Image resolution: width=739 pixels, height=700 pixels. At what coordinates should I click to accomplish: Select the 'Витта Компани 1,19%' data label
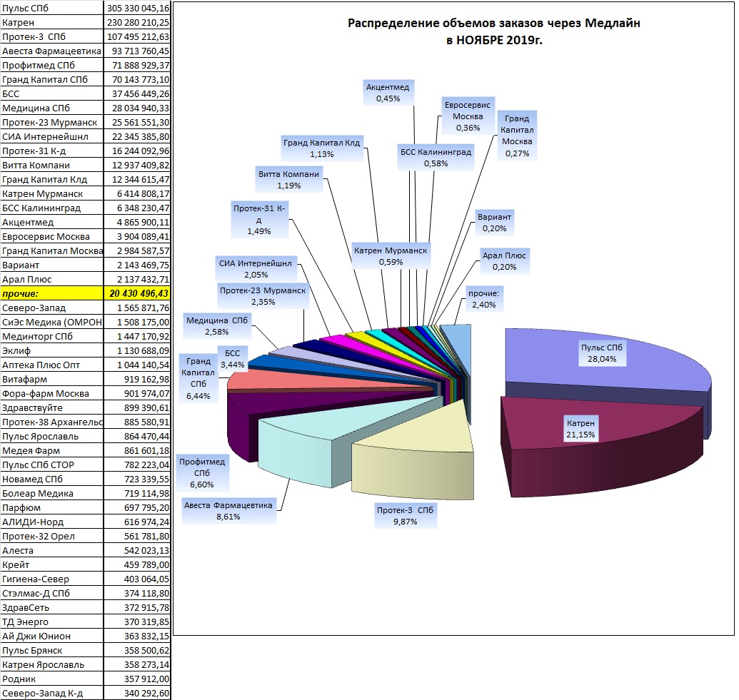pyautogui.click(x=289, y=180)
